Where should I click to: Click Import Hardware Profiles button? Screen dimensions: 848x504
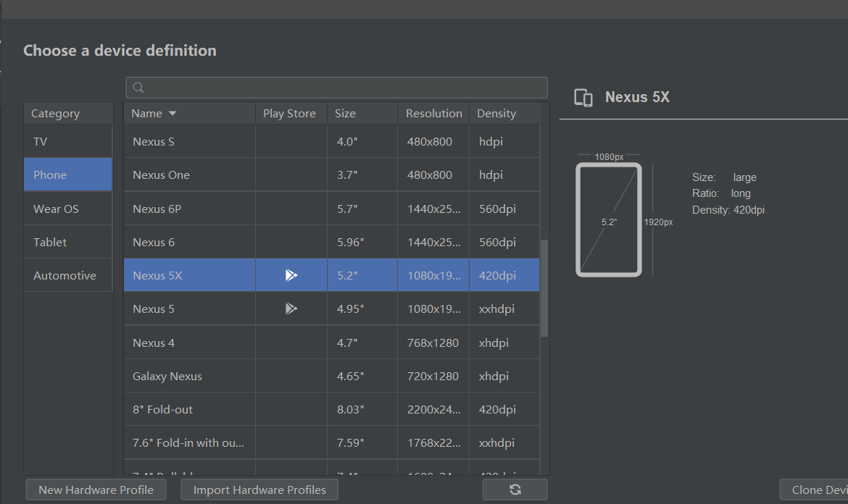[259, 490]
